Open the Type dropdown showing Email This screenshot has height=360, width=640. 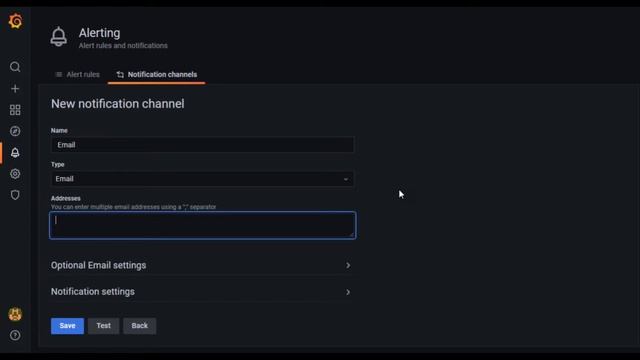coord(202,179)
